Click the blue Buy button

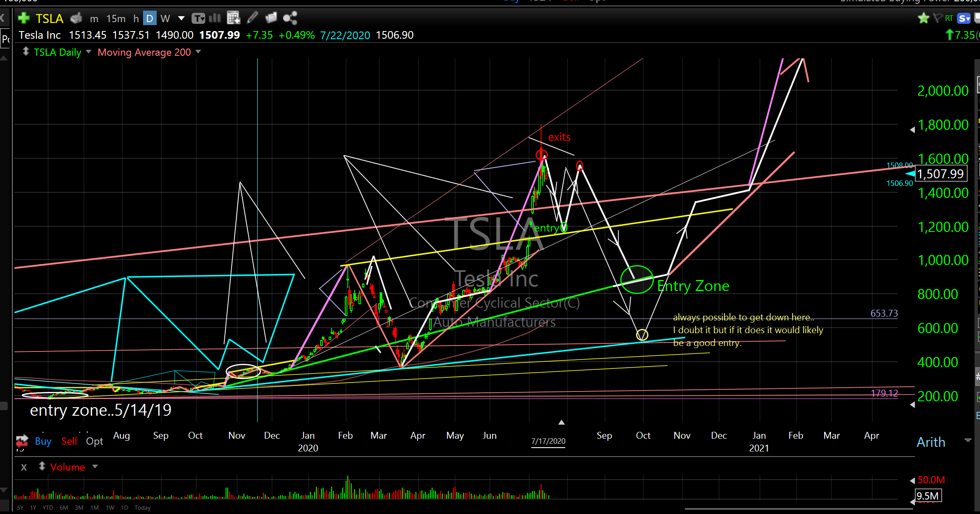(x=43, y=441)
